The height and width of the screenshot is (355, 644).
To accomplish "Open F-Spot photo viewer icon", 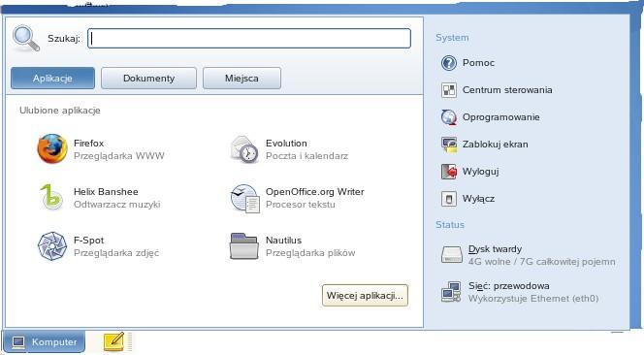I will click(52, 246).
